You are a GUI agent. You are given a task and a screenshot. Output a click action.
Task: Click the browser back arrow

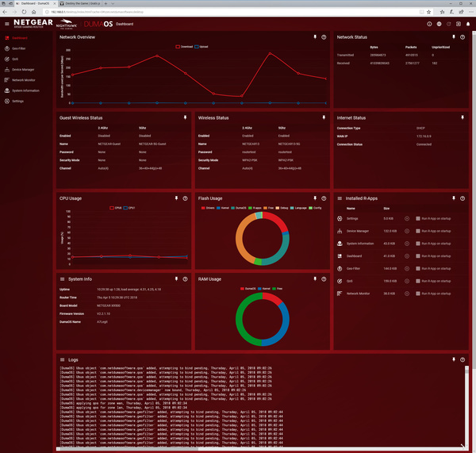click(5, 12)
